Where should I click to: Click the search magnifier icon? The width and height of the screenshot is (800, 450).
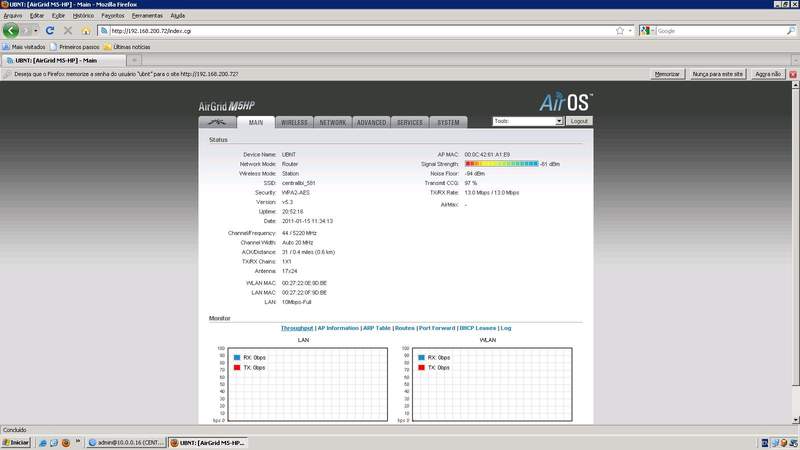coord(790,31)
